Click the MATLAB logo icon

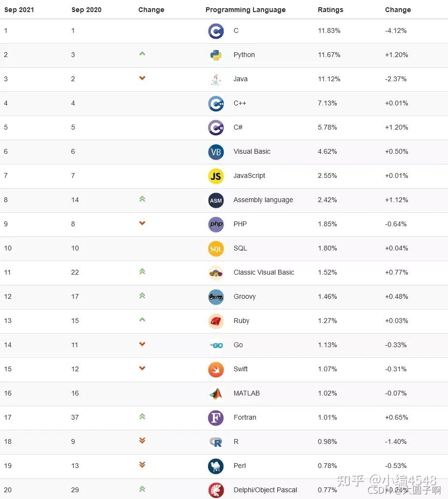tap(216, 394)
